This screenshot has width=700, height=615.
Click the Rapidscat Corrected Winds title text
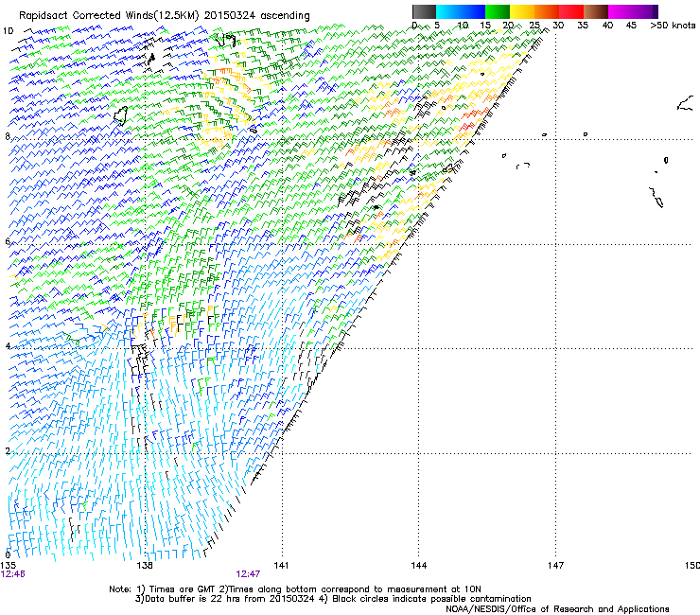coord(164,16)
